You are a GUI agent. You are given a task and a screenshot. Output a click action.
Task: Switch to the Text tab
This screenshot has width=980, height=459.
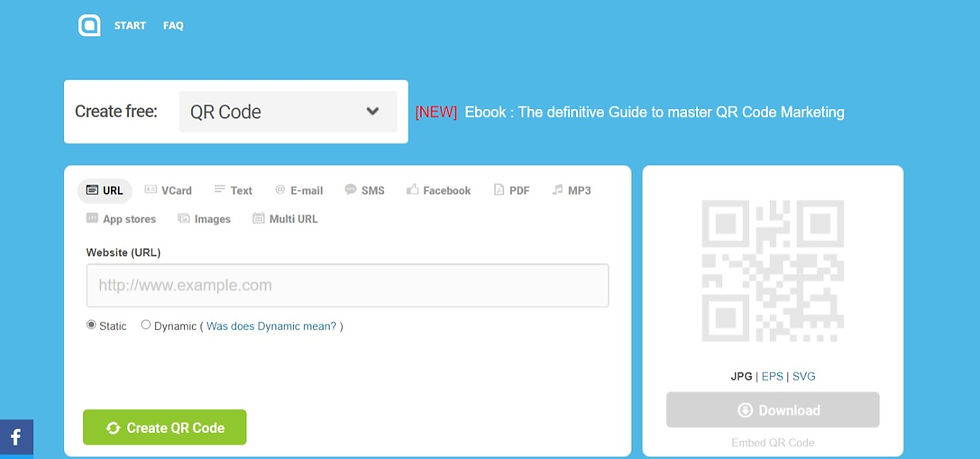tap(233, 191)
